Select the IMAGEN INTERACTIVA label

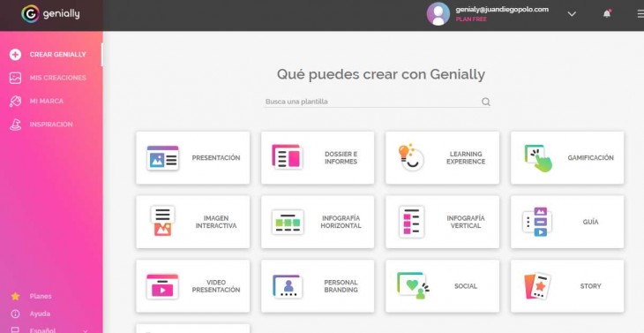click(x=216, y=222)
